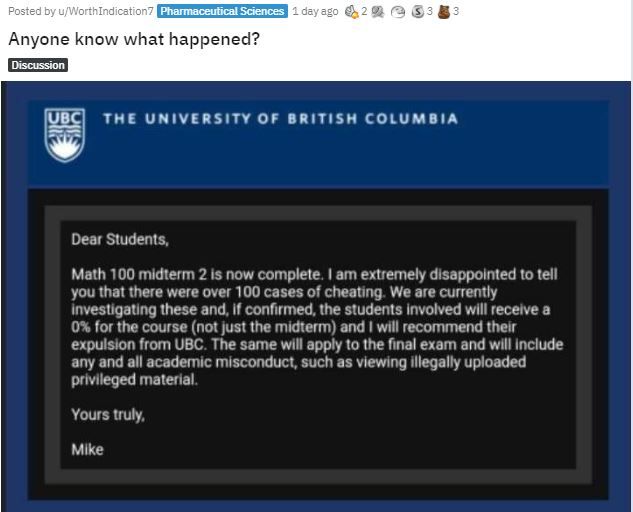Filter by the Discussion flair tag
This screenshot has width=633, height=512.
point(38,65)
